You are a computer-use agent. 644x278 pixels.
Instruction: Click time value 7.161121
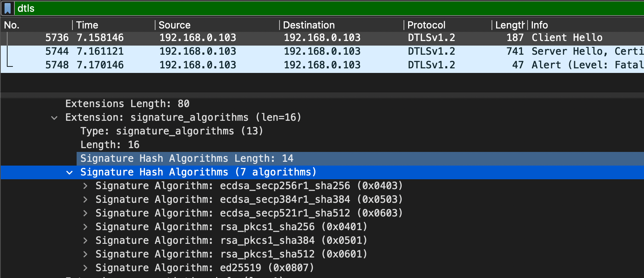pyautogui.click(x=100, y=51)
